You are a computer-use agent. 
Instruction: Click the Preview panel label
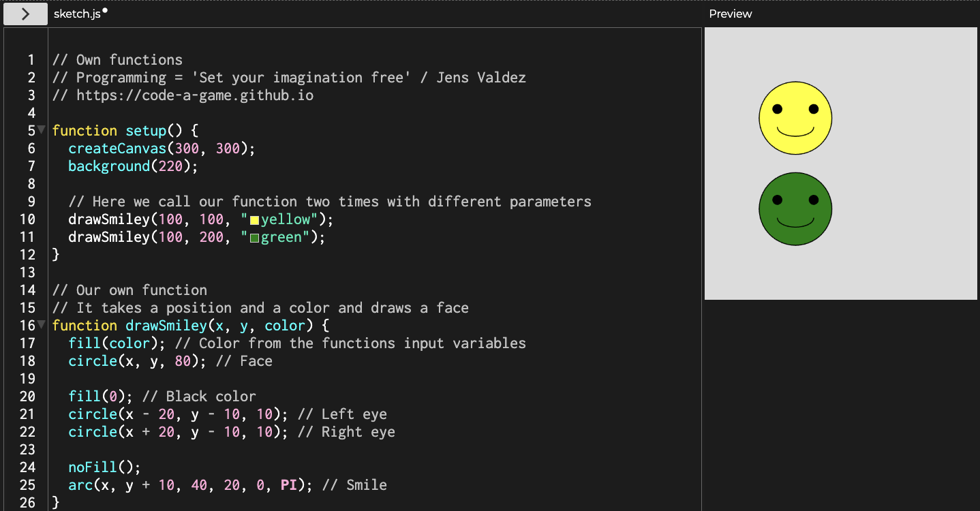point(731,14)
